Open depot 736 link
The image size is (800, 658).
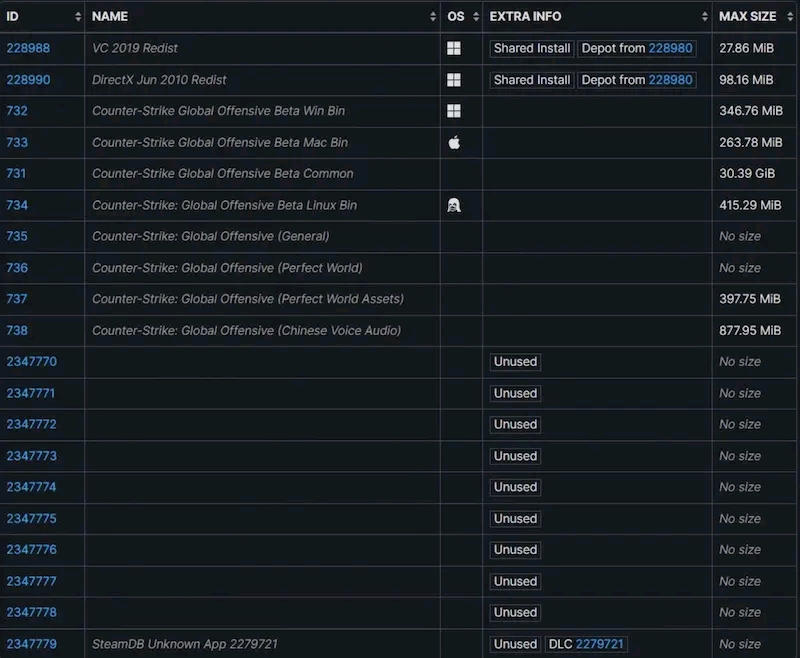coord(17,268)
